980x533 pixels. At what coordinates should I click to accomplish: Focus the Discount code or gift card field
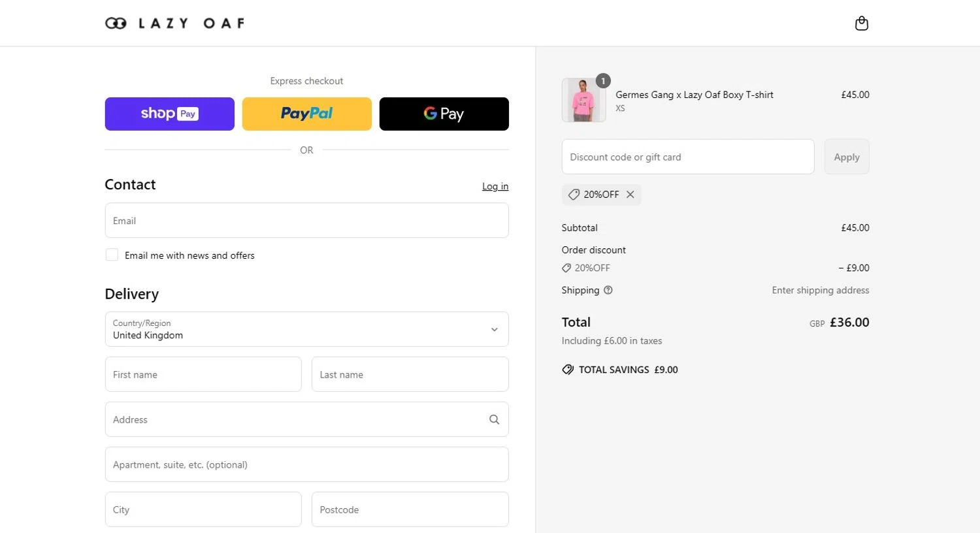pyautogui.click(x=688, y=157)
